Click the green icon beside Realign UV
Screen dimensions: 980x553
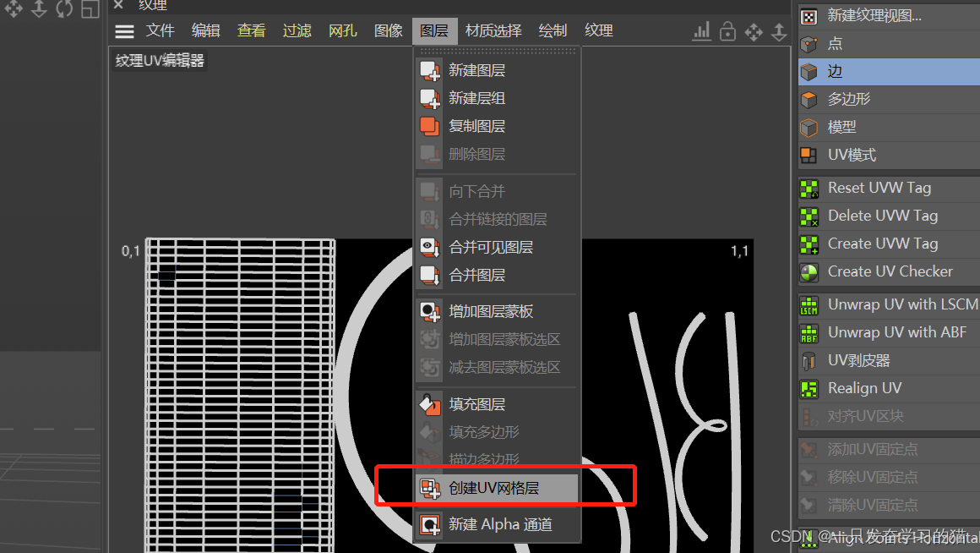pyautogui.click(x=808, y=388)
